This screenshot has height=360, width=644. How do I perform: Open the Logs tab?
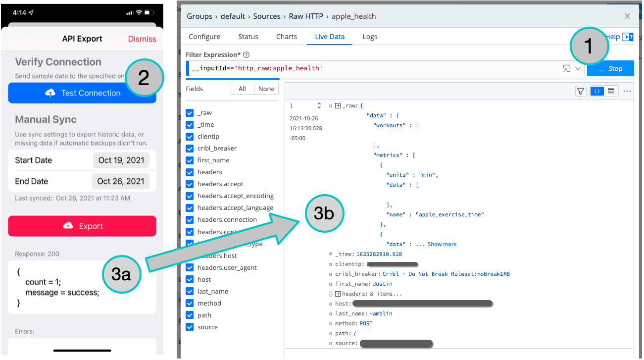370,37
